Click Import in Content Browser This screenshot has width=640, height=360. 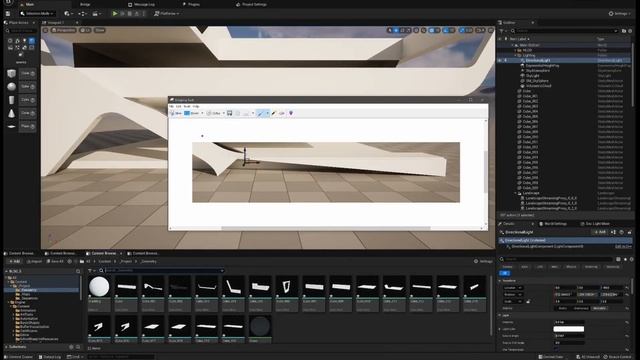click(x=34, y=261)
